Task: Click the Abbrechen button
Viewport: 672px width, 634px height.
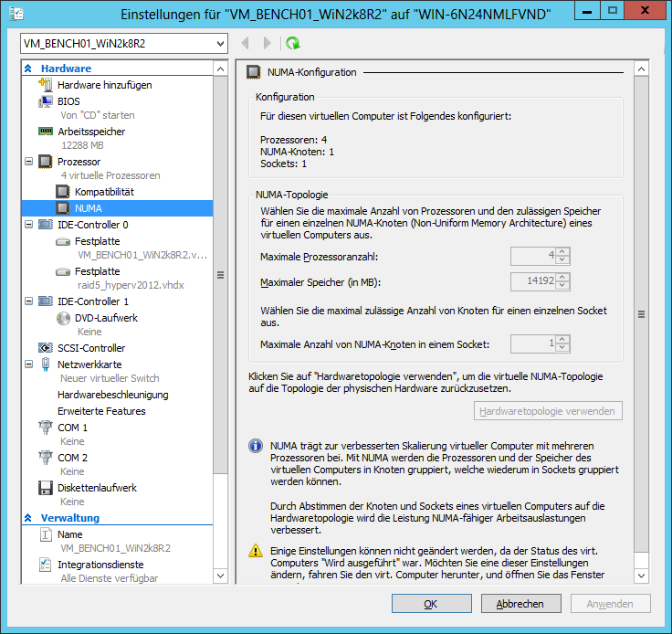Action: click(520, 604)
